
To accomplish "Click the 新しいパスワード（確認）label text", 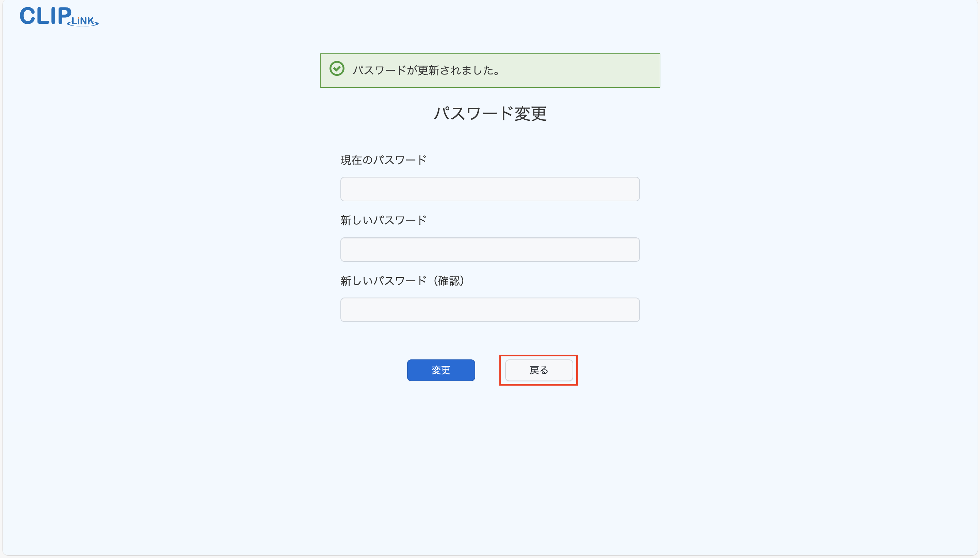I will point(402,281).
